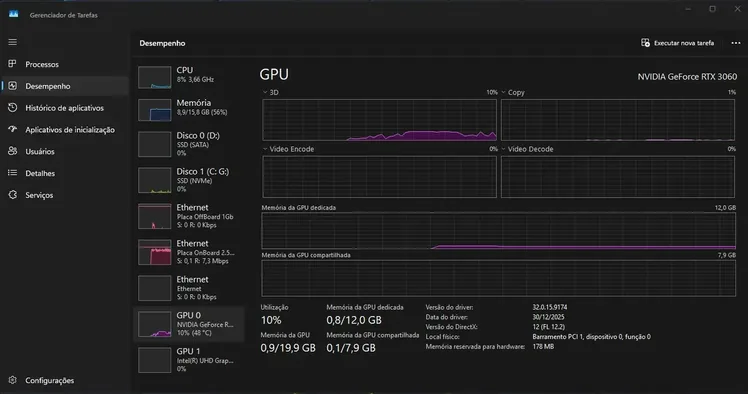Click Executar nova tarefa button text
The height and width of the screenshot is (394, 748).
(684, 43)
